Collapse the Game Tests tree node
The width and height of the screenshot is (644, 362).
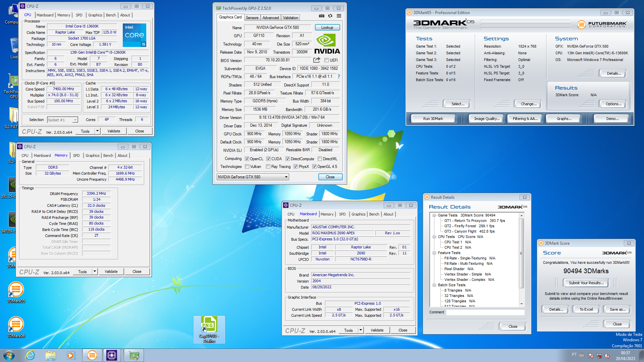pyautogui.click(x=434, y=216)
